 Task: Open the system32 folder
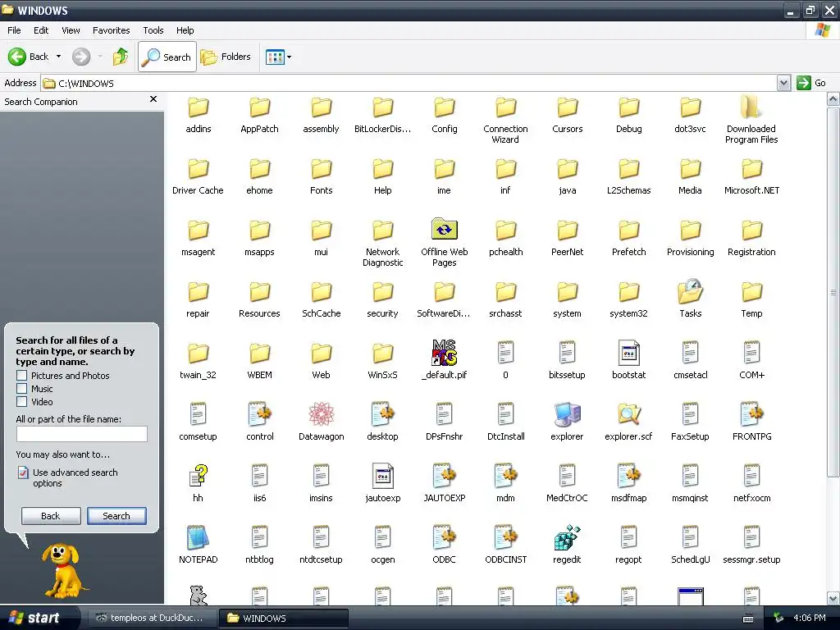point(628,292)
